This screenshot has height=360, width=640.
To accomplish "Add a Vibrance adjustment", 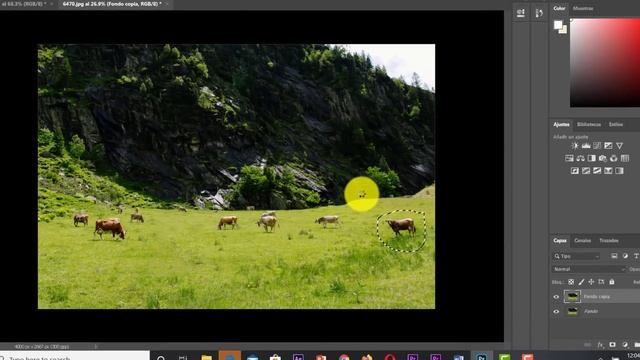I will 619,146.
